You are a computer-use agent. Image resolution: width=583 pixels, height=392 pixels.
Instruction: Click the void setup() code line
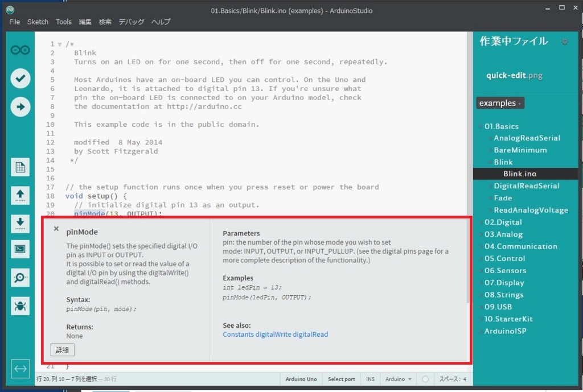[96, 196]
